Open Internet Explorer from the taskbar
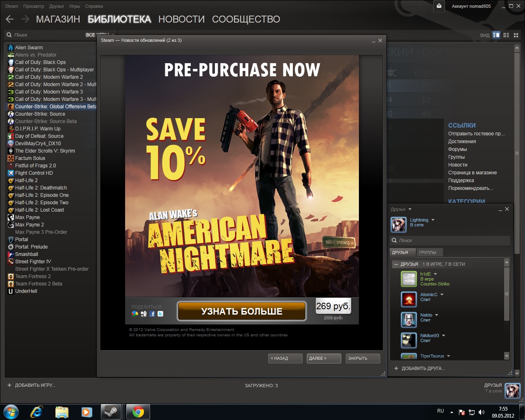 (x=37, y=411)
